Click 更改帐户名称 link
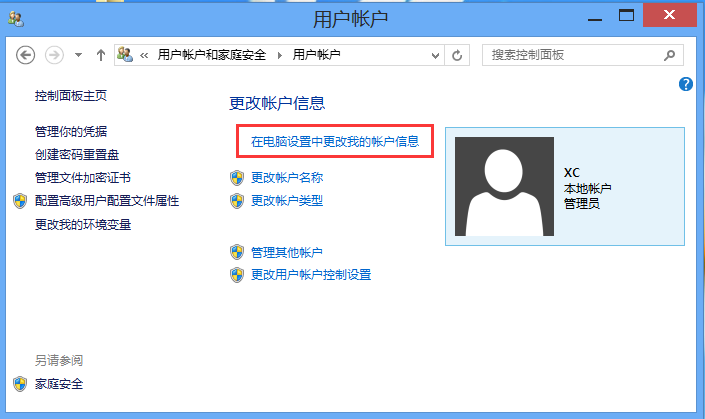The height and width of the screenshot is (419, 705). (287, 178)
